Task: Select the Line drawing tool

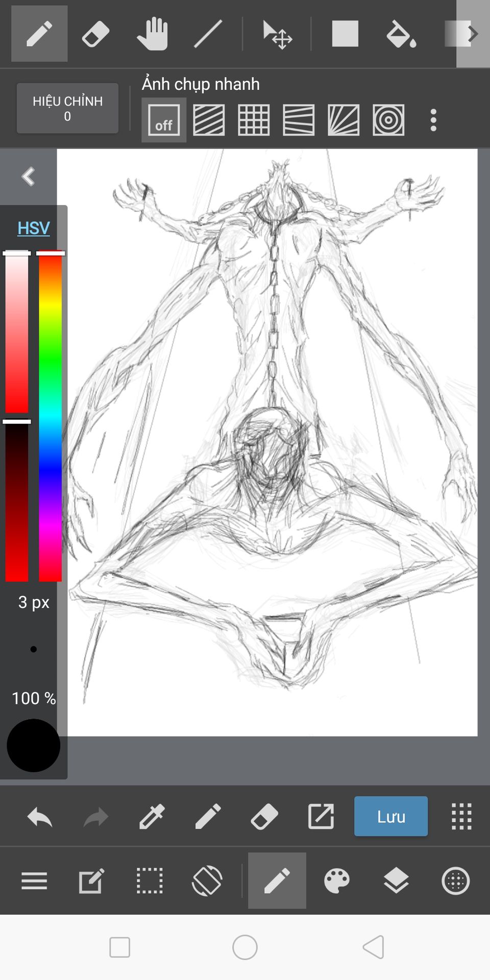Action: pos(208,34)
